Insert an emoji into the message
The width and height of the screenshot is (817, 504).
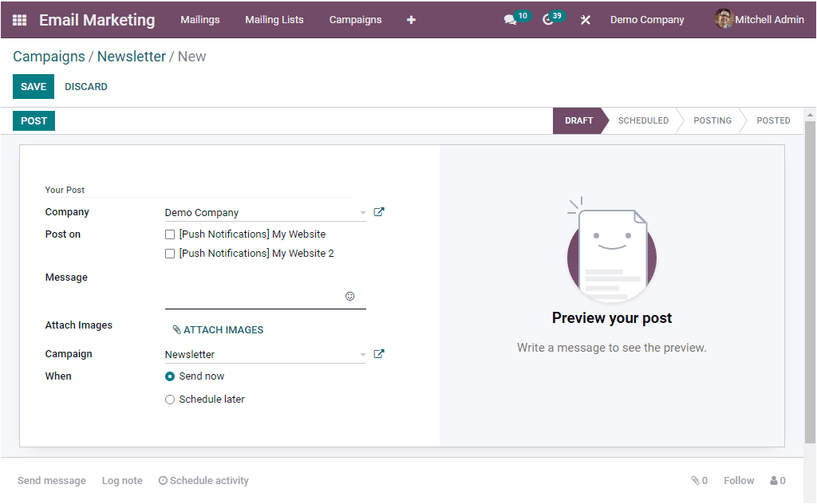click(x=350, y=296)
